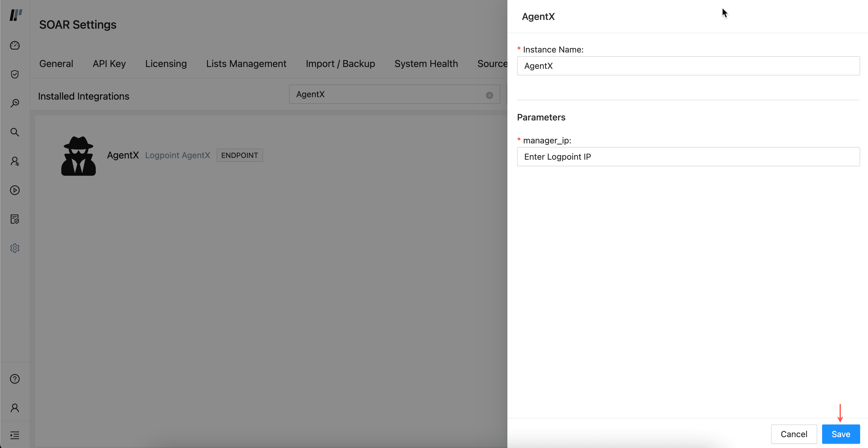Click the help question mark icon
Image resolution: width=868 pixels, height=448 pixels.
[15, 379]
